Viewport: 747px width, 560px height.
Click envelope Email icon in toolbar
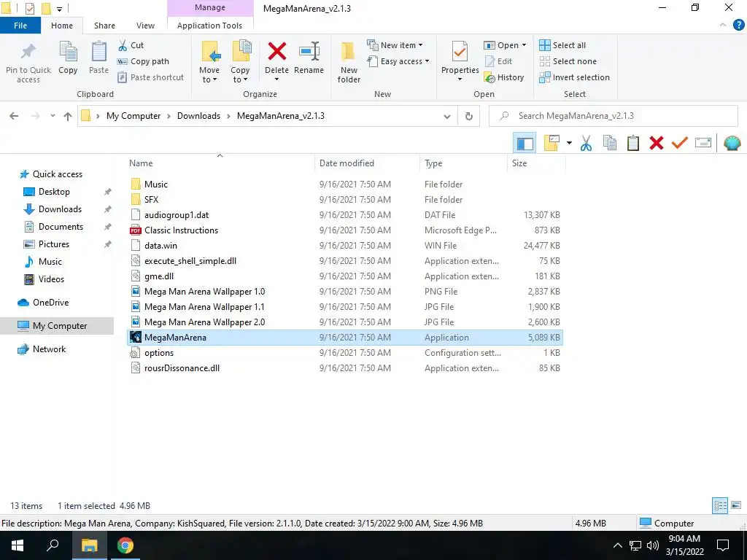(703, 143)
